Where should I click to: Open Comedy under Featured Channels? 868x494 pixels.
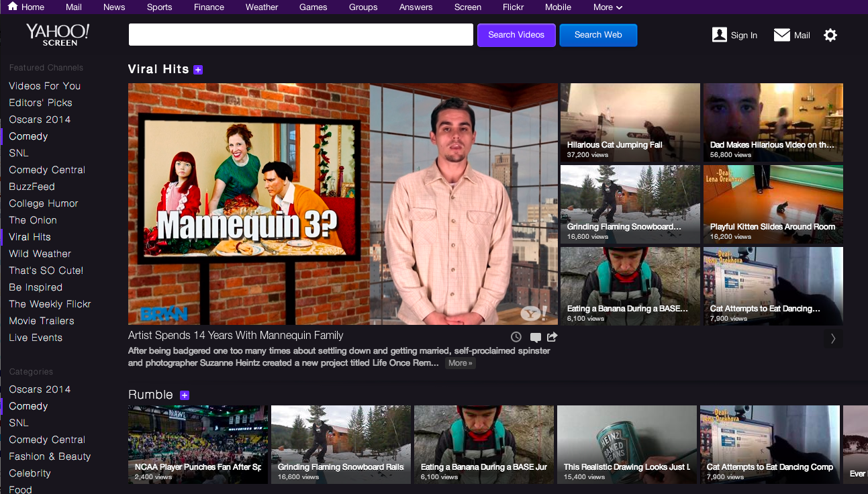[x=28, y=136]
